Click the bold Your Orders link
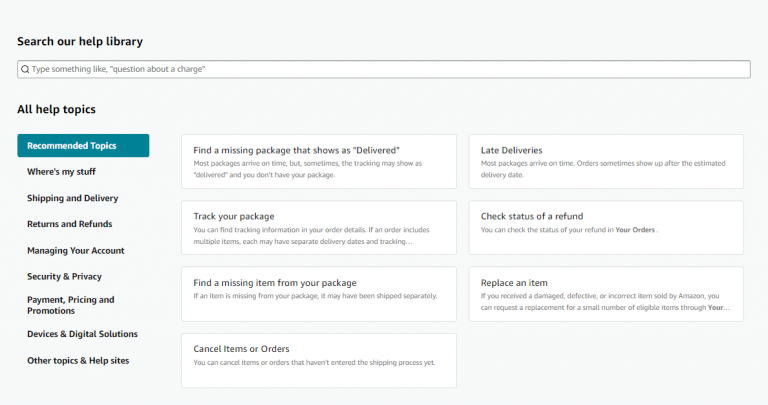Viewport: 768px width, 405px height. point(635,230)
